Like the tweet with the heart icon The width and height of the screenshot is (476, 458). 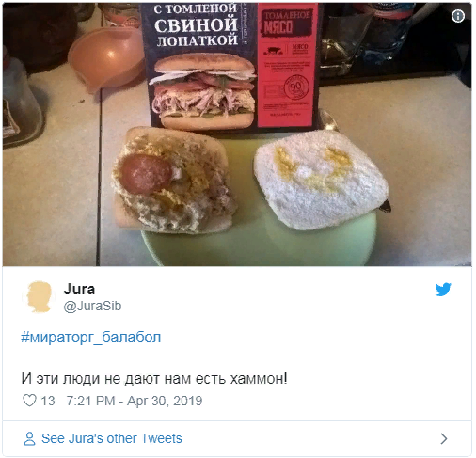pyautogui.click(x=29, y=401)
